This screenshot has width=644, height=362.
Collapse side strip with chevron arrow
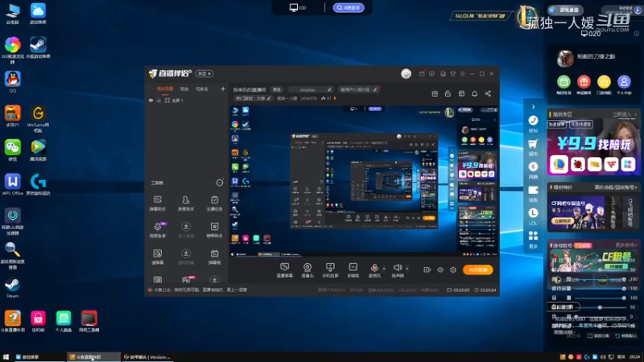point(533,107)
